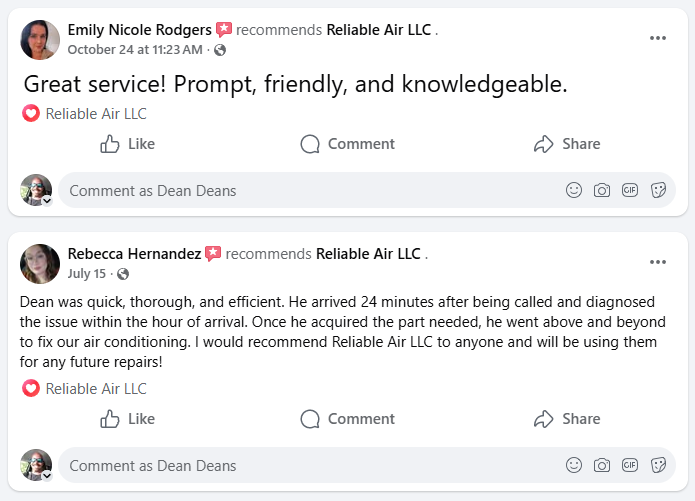Add a GIF to Rebecca's post comment
The height and width of the screenshot is (501, 695).
point(630,465)
